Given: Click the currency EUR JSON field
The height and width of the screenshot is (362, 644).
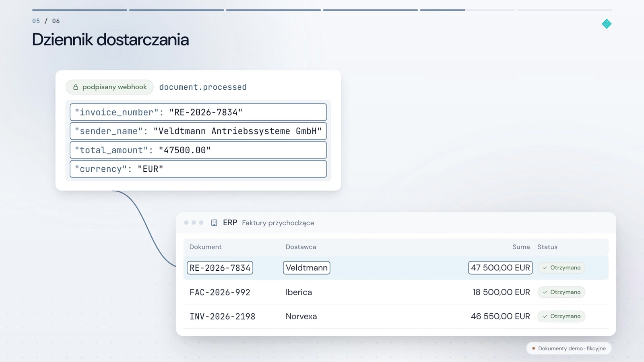Looking at the screenshot, I should point(198,169).
